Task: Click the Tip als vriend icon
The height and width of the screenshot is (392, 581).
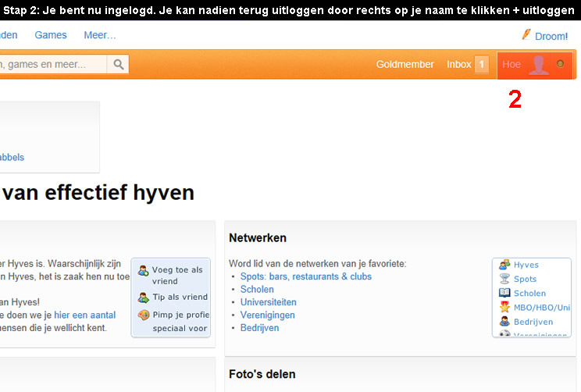Action: (x=144, y=298)
